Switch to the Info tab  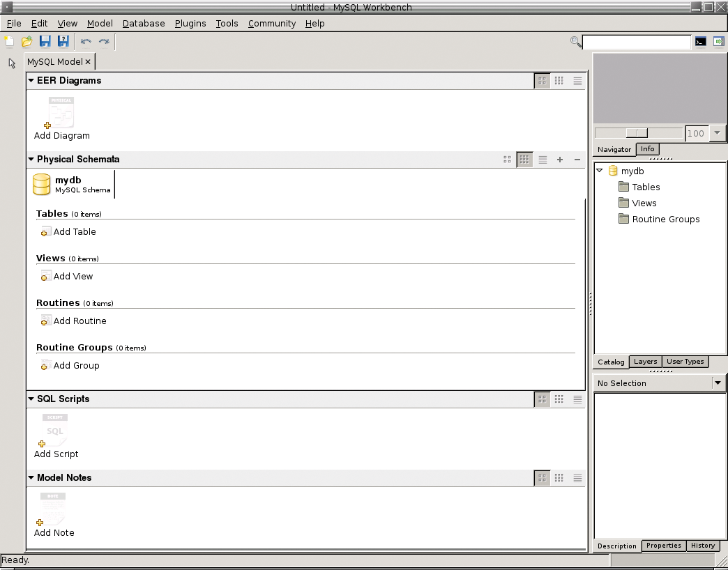pos(647,149)
